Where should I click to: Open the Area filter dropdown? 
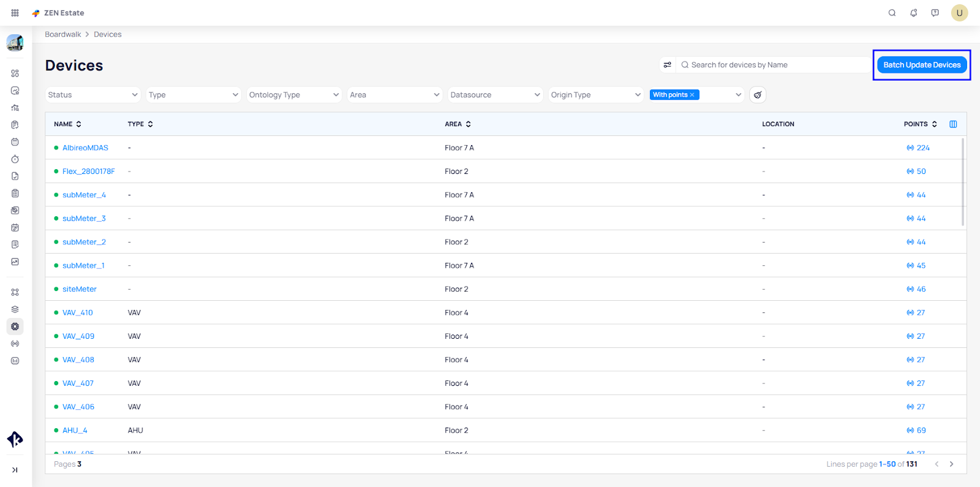pyautogui.click(x=394, y=95)
